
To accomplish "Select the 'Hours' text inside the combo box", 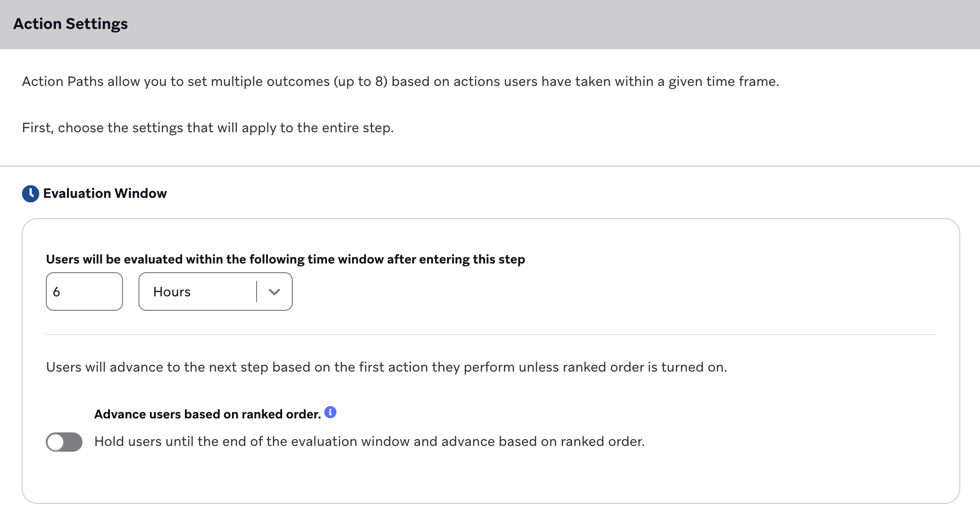I will (x=172, y=292).
